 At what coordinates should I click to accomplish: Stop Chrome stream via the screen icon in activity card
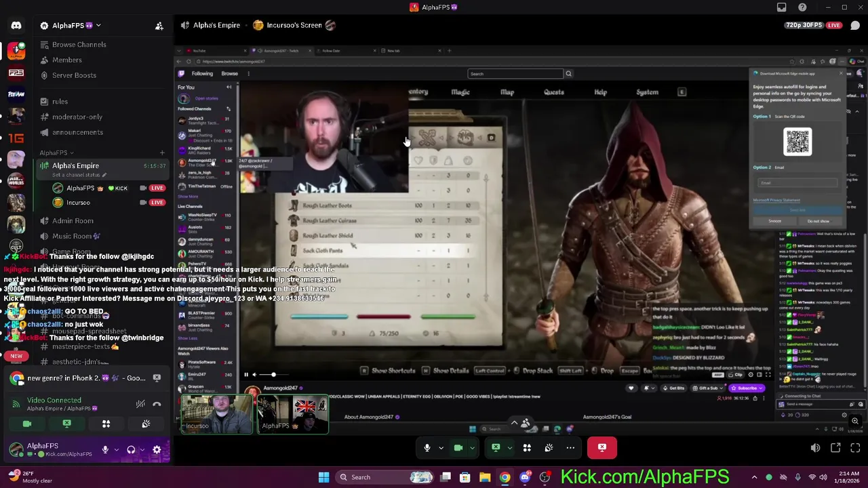[157, 378]
